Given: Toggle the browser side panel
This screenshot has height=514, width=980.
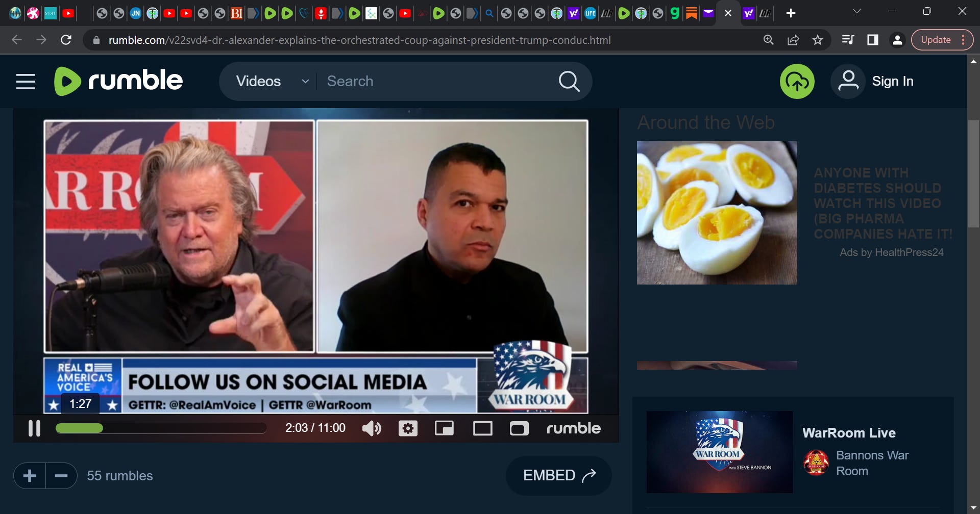Looking at the screenshot, I should click(x=872, y=40).
